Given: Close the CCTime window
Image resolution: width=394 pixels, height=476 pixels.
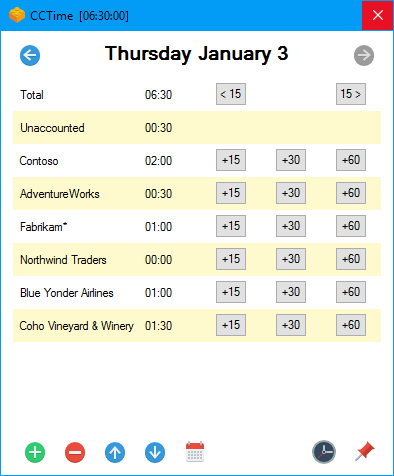Looking at the screenshot, I should tap(378, 15).
